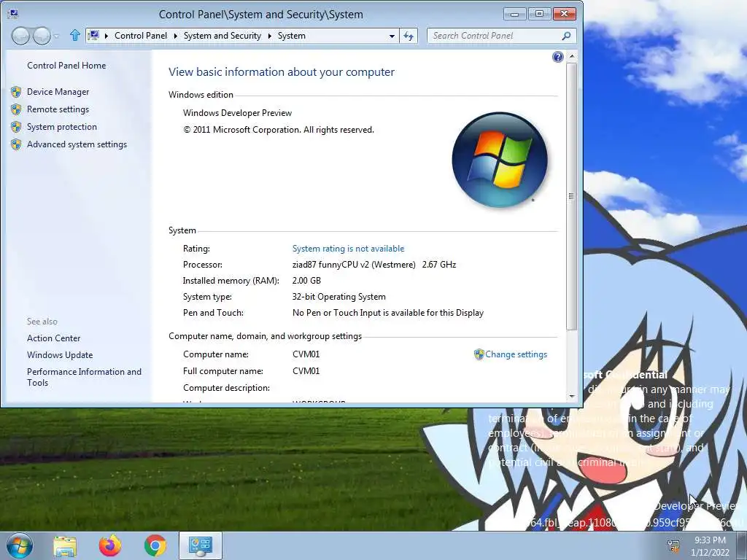Image resolution: width=747 pixels, height=560 pixels.
Task: Click shield icon beside Change settings
Action: pyautogui.click(x=479, y=354)
